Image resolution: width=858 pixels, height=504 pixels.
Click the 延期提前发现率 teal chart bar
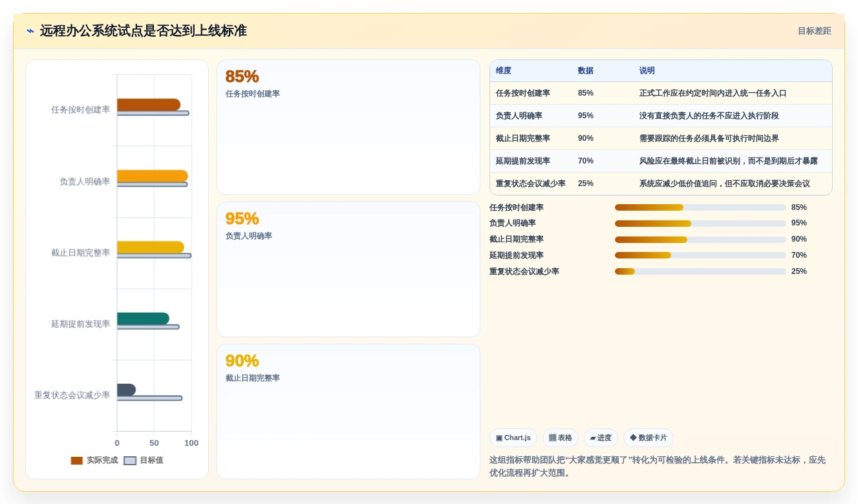143,319
